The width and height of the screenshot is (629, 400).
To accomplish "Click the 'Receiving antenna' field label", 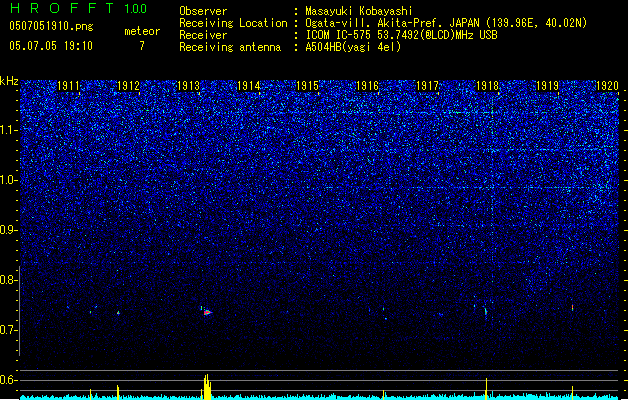I will (230, 47).
